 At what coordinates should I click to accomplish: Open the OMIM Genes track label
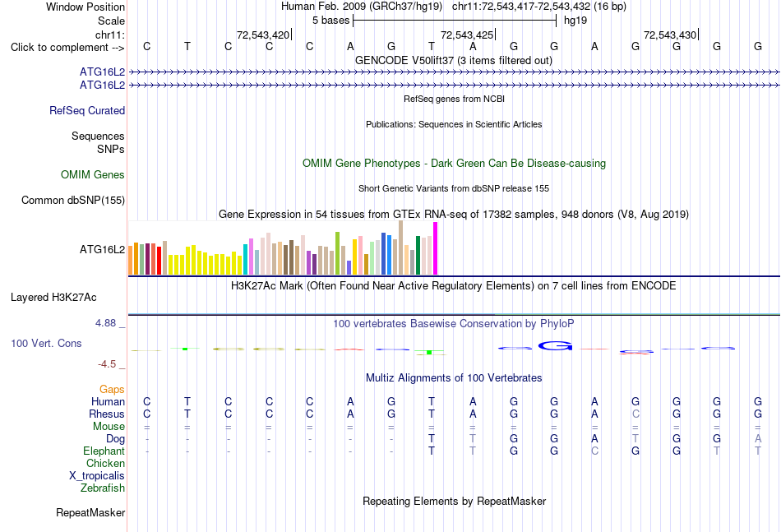[93, 175]
